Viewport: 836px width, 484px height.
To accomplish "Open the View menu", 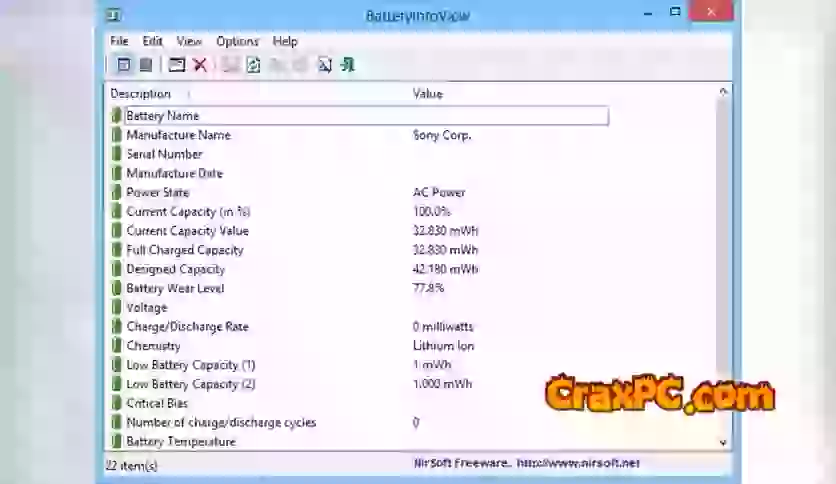I will (x=189, y=41).
